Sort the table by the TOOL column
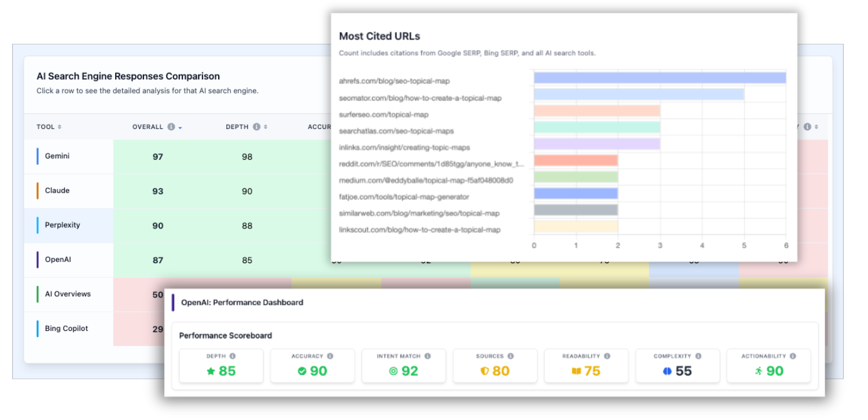Image resolution: width=868 pixels, height=420 pixels. tap(59, 127)
